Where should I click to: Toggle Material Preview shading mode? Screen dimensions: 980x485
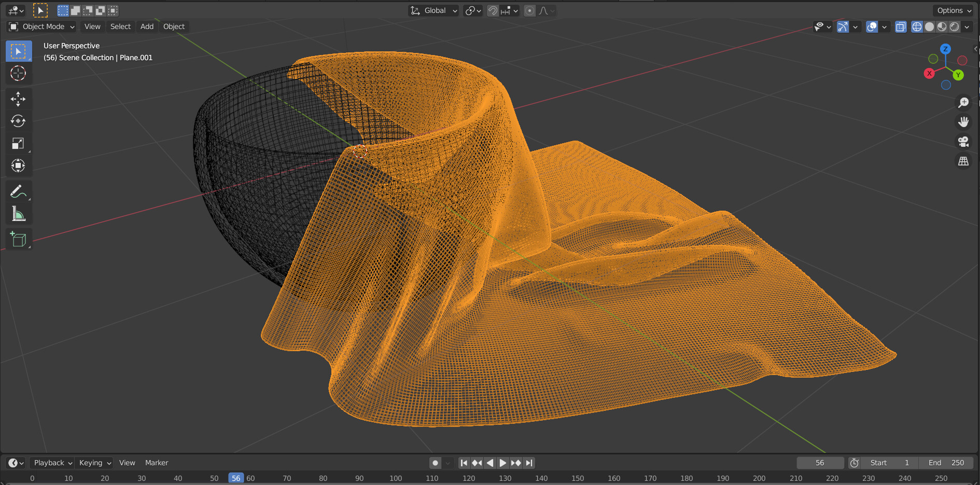[941, 26]
